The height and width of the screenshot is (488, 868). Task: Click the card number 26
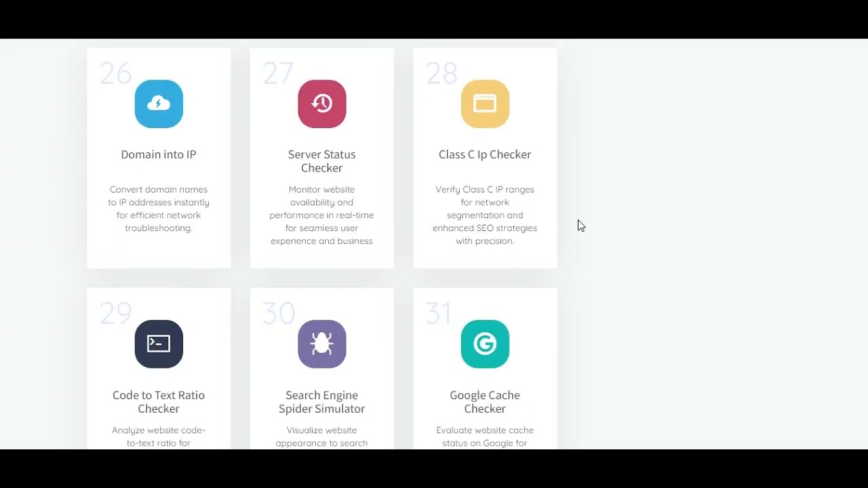115,73
